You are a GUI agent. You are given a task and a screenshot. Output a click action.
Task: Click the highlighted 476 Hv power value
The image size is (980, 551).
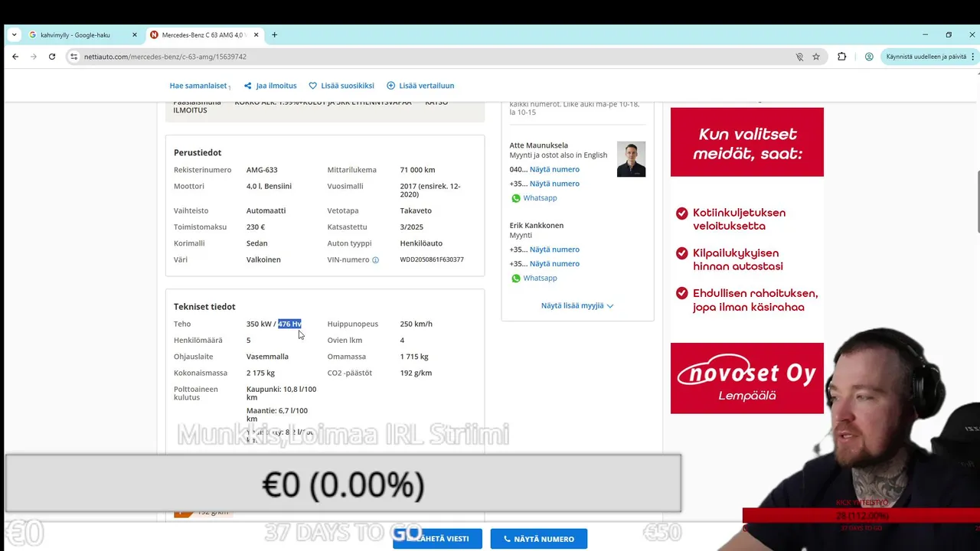289,324
